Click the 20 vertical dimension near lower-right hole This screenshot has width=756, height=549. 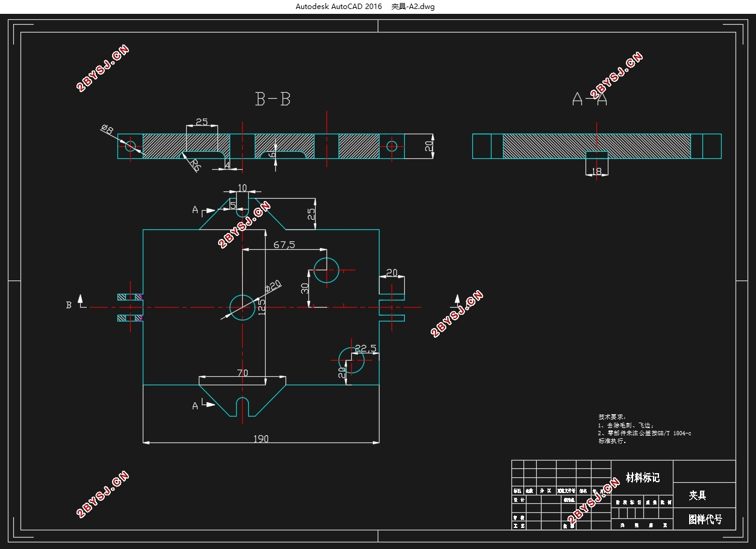click(342, 373)
